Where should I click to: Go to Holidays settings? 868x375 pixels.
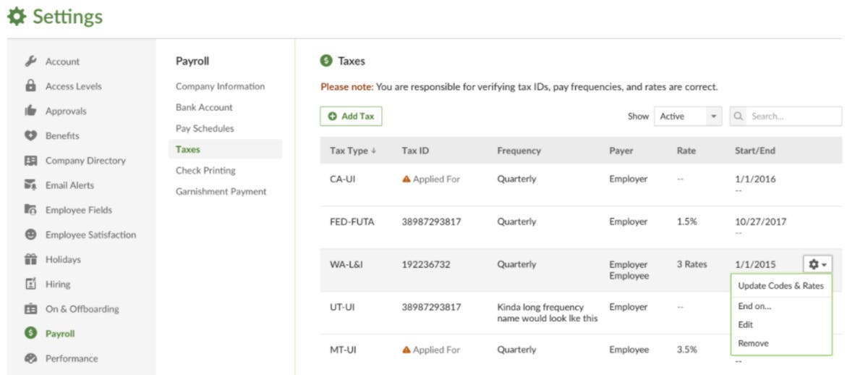63,259
